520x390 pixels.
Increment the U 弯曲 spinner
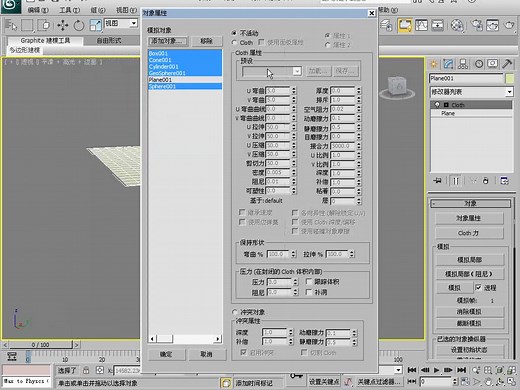(x=294, y=89)
